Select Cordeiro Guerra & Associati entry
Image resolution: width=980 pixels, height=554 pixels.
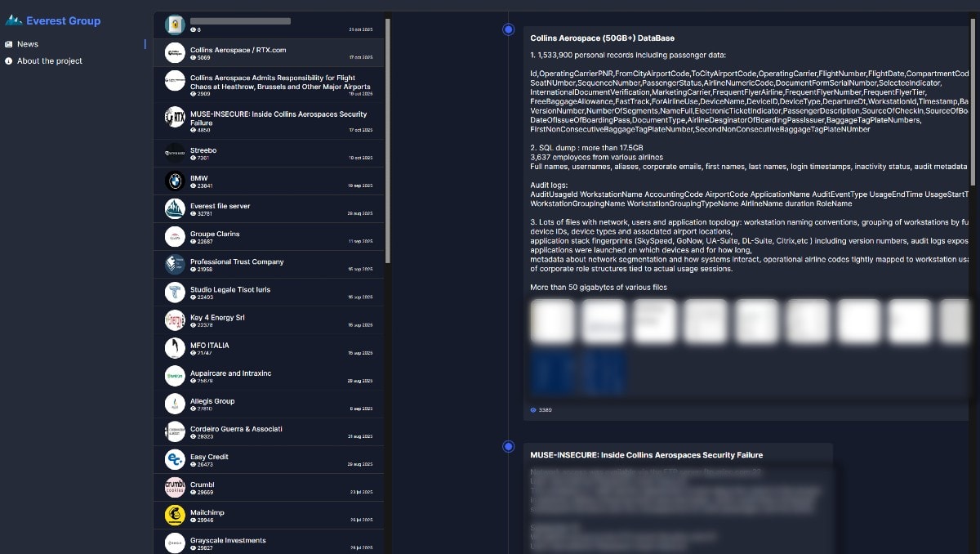coord(269,431)
